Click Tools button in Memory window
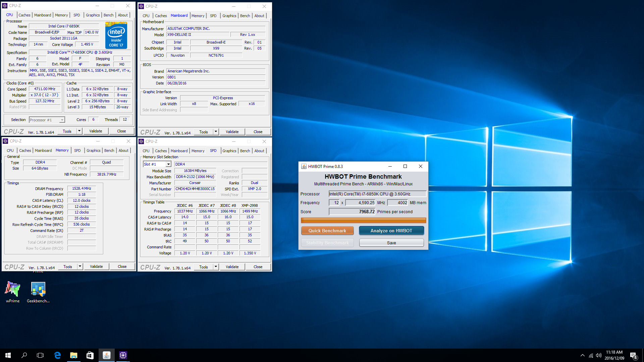This screenshot has width=644, height=362. pos(68,266)
